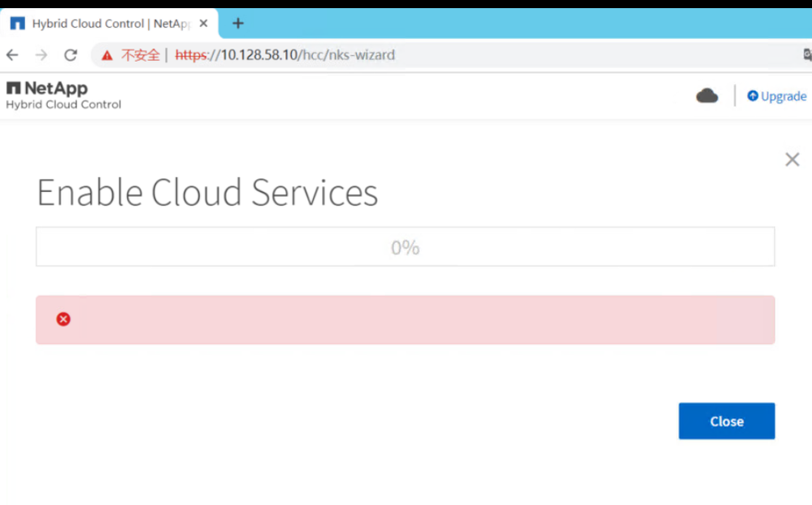Click the blue Upgrade arrow icon
The image size is (812, 505).
point(753,96)
